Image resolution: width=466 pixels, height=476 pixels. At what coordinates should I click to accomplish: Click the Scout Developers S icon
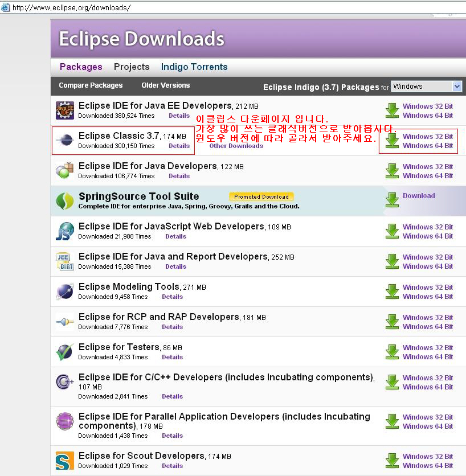pyautogui.click(x=65, y=460)
